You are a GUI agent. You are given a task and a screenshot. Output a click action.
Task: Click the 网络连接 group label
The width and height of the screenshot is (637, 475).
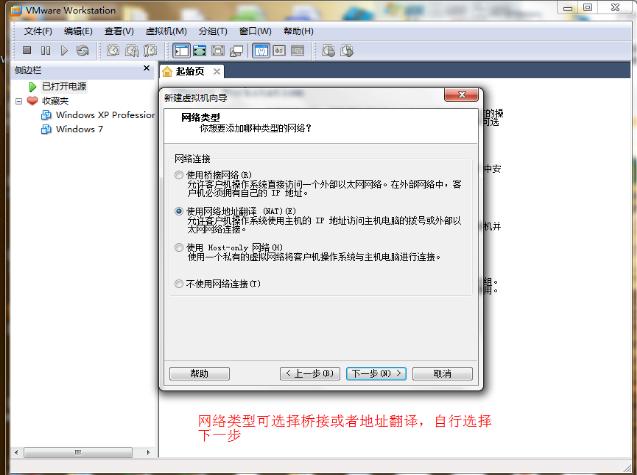point(192,159)
